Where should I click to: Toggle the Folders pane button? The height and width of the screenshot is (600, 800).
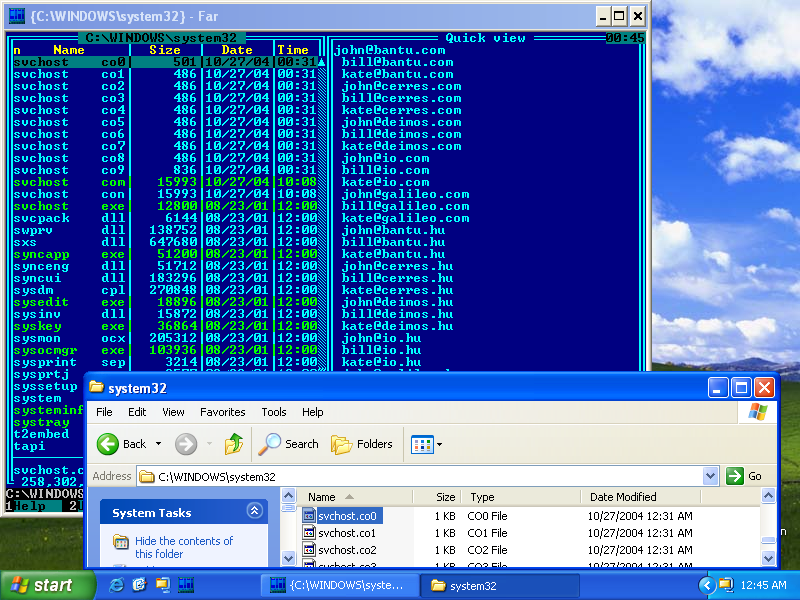tap(362, 444)
